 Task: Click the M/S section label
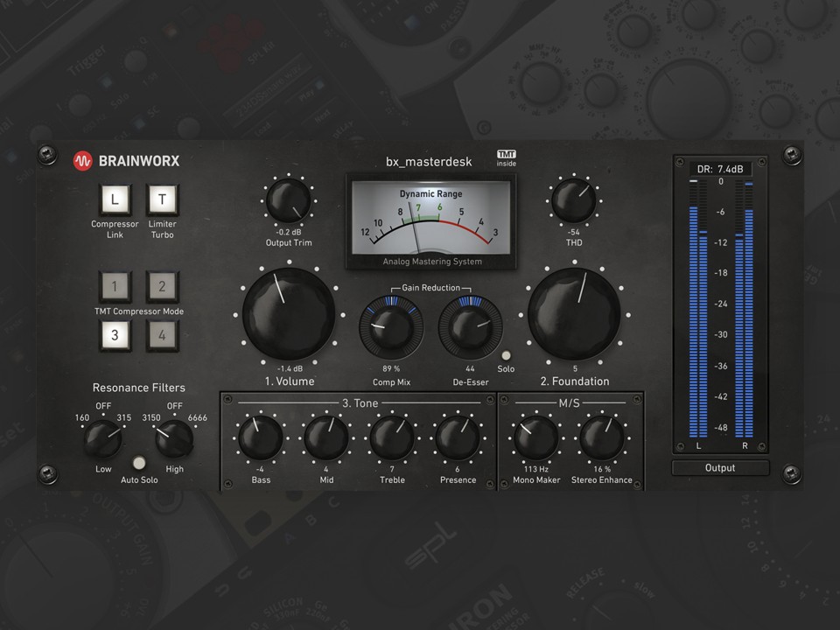tap(570, 402)
